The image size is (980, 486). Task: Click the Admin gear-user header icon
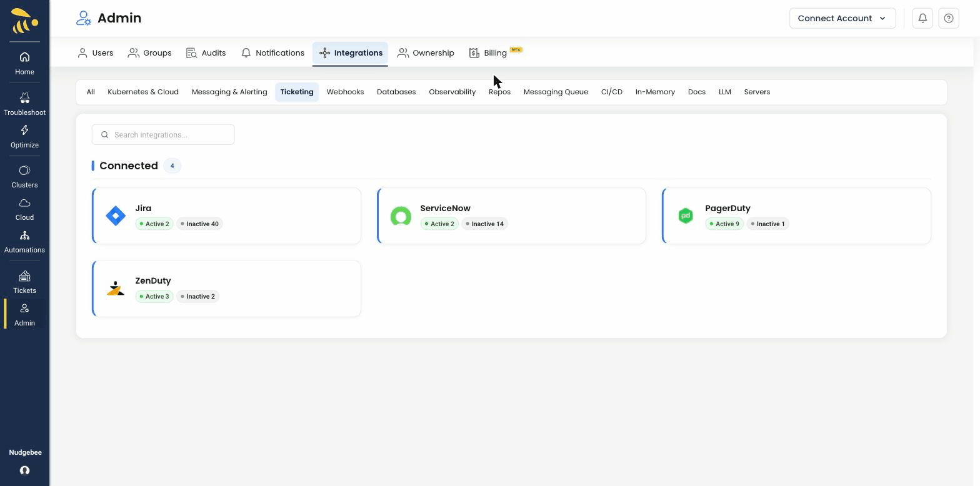84,18
